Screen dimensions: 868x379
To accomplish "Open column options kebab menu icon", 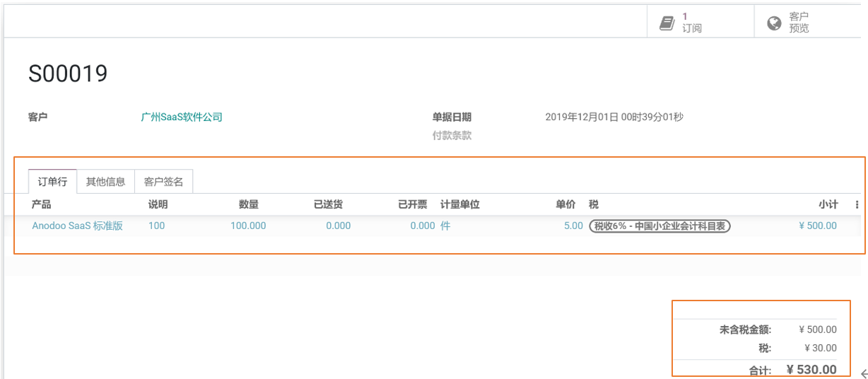I will click(857, 205).
